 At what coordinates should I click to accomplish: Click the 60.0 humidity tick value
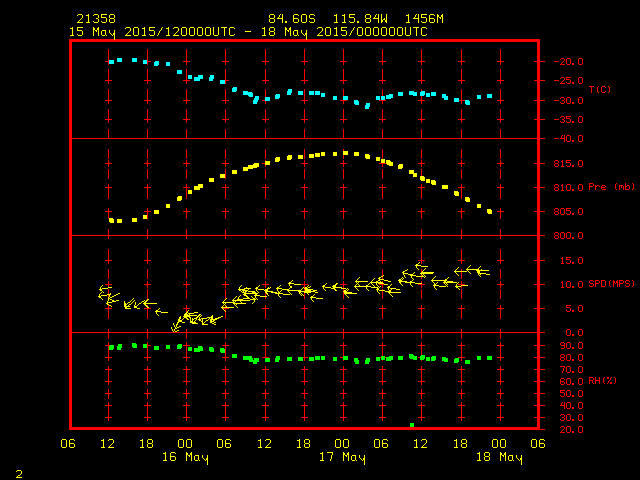pyautogui.click(x=572, y=382)
